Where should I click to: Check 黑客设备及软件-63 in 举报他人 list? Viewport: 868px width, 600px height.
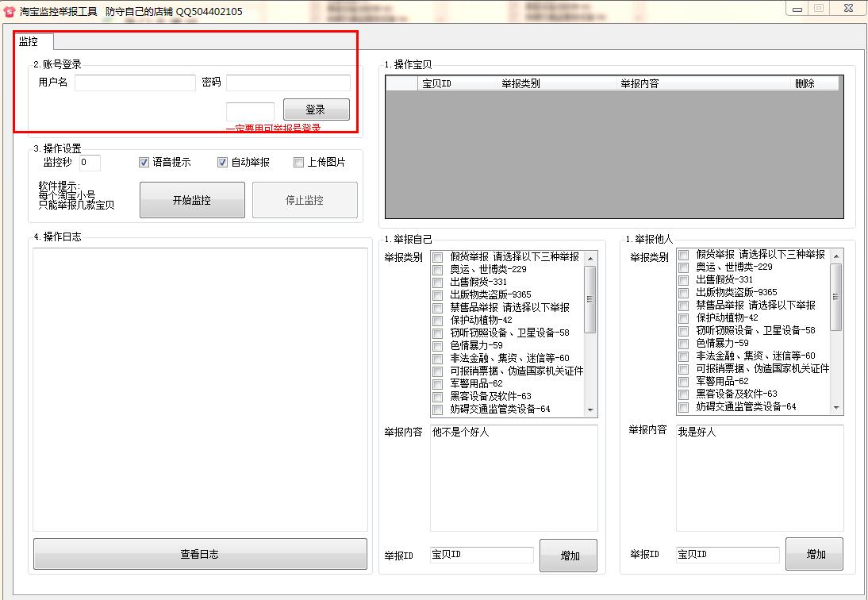[684, 395]
